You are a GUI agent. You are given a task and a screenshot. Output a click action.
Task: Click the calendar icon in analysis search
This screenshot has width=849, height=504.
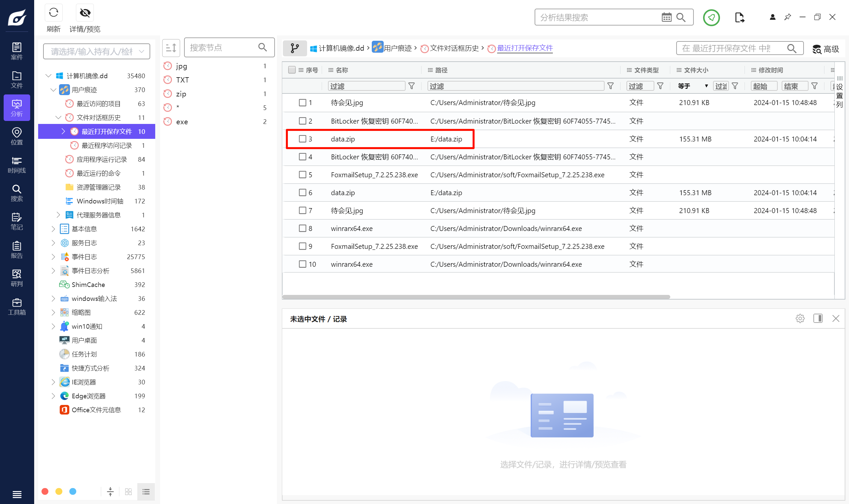click(x=667, y=17)
